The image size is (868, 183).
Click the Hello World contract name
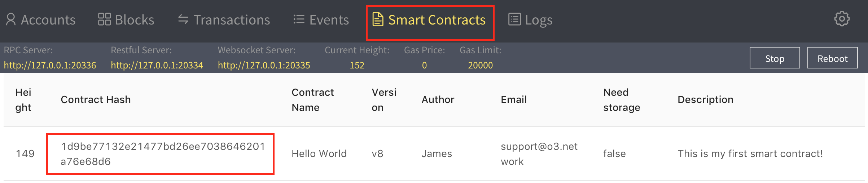point(319,154)
